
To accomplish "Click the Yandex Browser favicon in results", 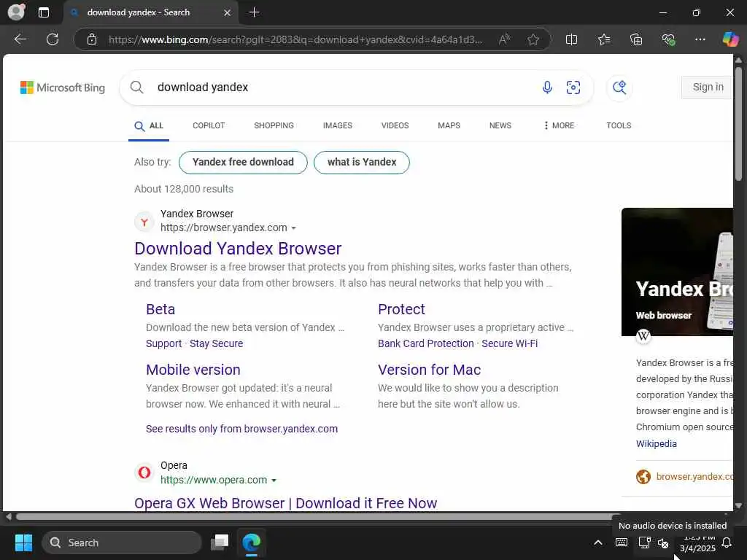I will coord(144,222).
